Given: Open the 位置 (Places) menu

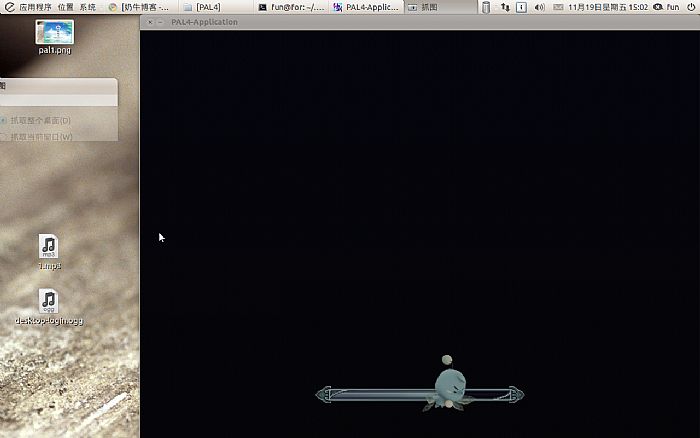Looking at the screenshot, I should click(65, 6).
